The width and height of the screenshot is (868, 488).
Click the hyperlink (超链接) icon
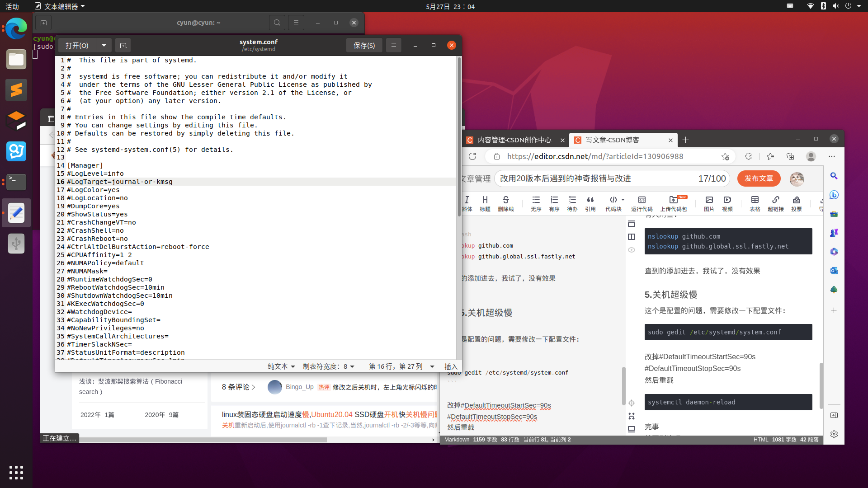775,203
